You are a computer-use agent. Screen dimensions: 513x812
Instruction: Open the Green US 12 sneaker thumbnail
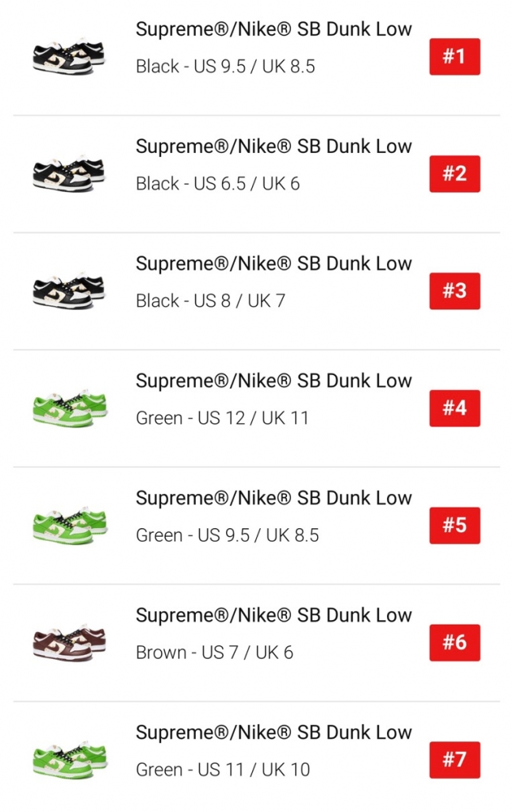pos(68,407)
